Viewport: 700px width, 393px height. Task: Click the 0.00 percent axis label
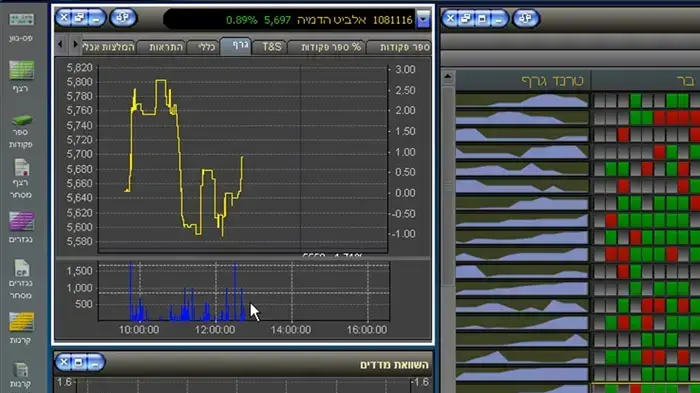point(405,193)
